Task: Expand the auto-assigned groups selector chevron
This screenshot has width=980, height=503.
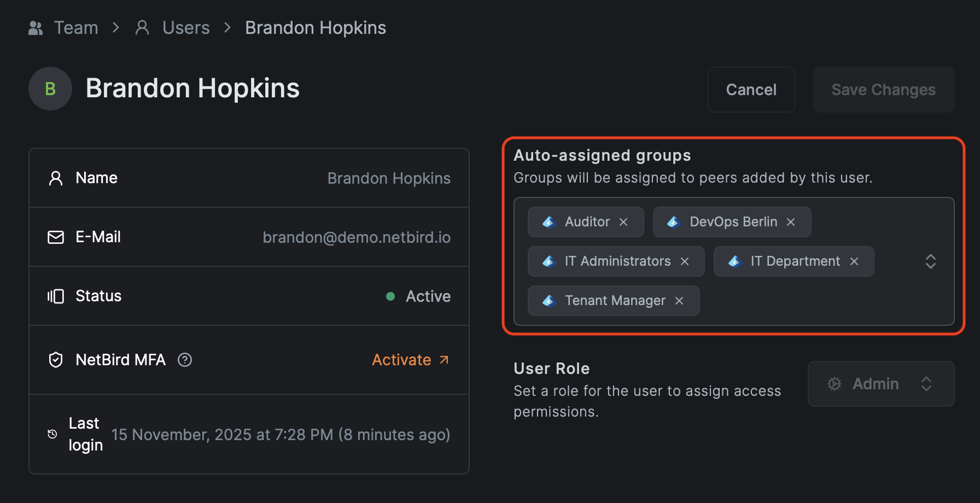Action: pos(930,261)
